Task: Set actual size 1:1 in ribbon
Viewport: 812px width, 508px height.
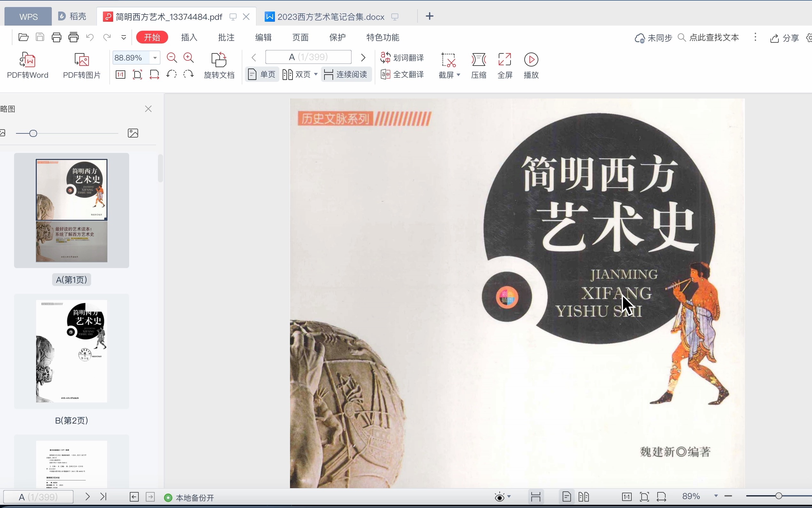Action: 121,74
